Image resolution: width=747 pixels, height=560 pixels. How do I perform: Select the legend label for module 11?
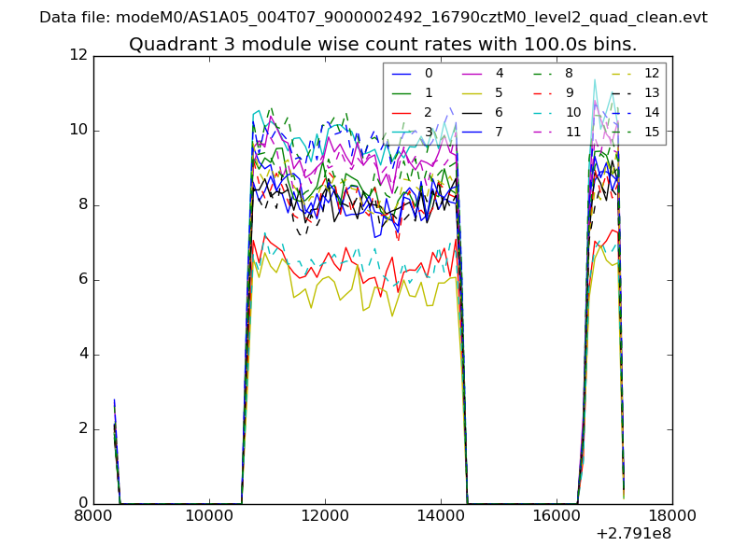[573, 132]
